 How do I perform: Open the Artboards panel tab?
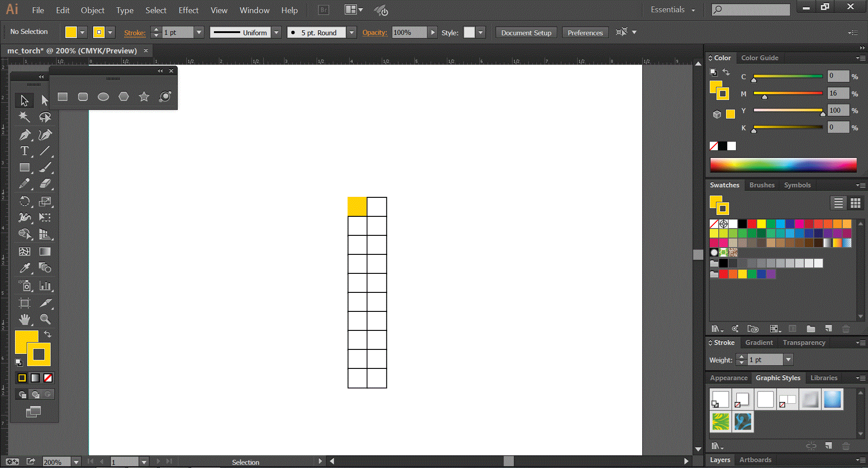click(x=755, y=460)
